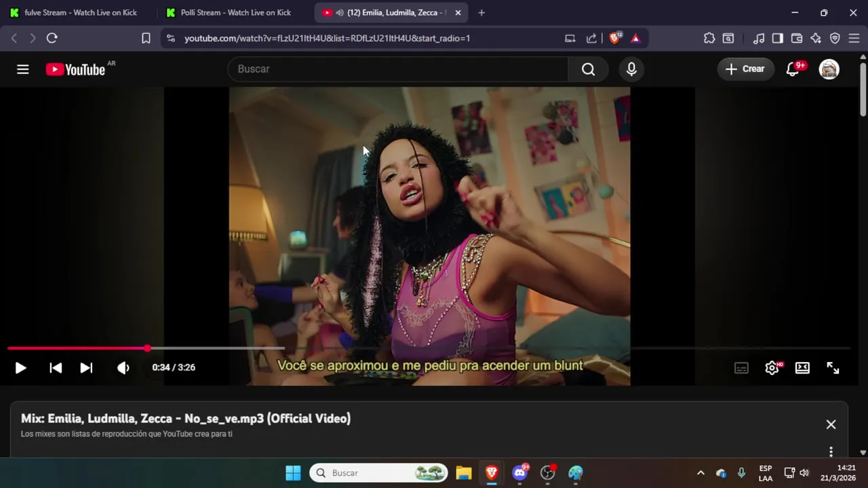Toggle theater mode view
Image resolution: width=868 pixels, height=488 pixels.
(802, 368)
